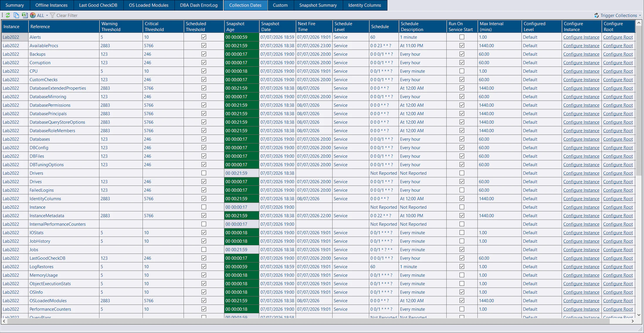
Task: Click Snapshot Age cell for Instance row
Action: 242,207
